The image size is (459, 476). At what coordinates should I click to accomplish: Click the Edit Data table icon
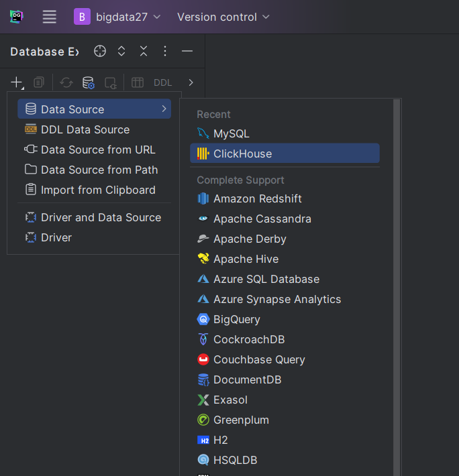(x=138, y=82)
